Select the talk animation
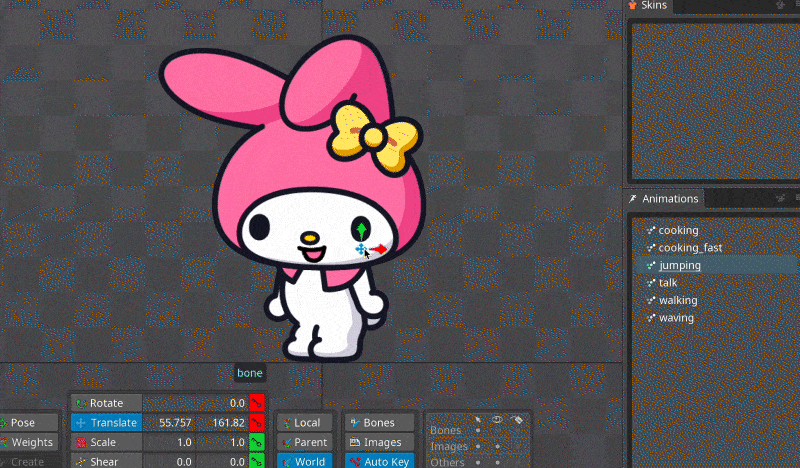Viewport: 800px width, 468px height. coord(668,283)
